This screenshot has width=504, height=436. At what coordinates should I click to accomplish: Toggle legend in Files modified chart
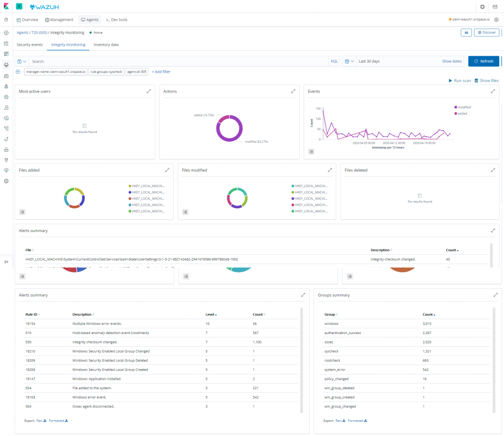(185, 212)
